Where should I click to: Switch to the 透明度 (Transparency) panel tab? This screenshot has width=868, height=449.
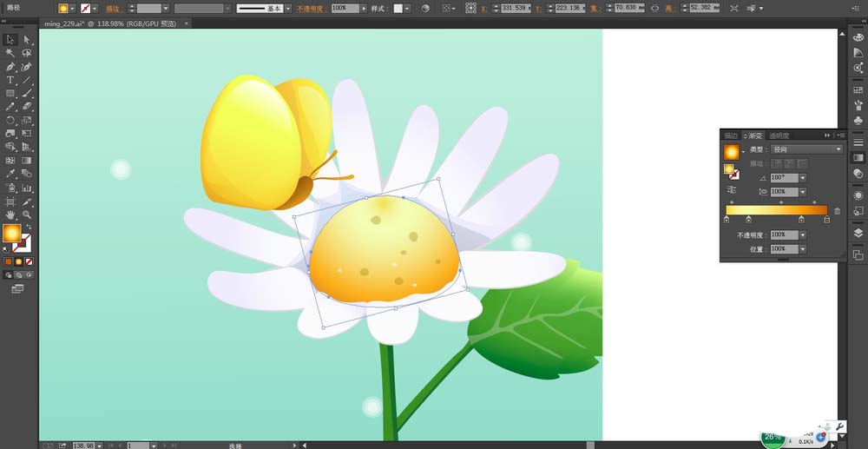779,135
